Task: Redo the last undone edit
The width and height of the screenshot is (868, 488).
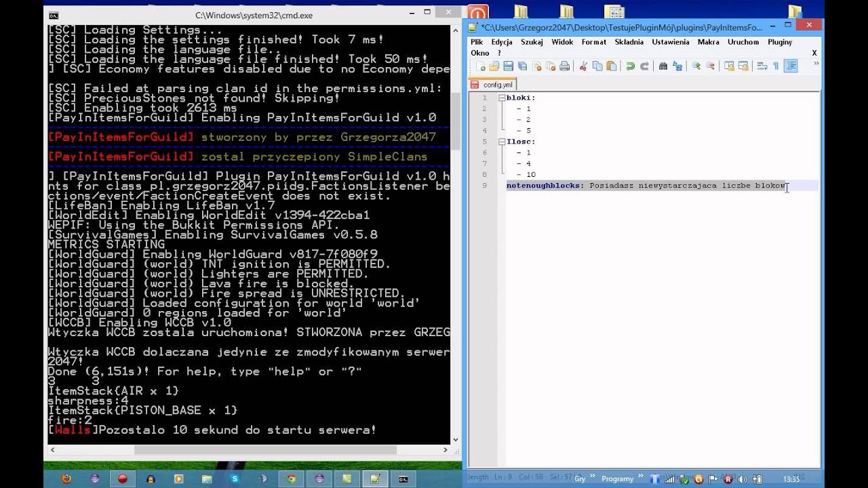Action: coord(644,66)
